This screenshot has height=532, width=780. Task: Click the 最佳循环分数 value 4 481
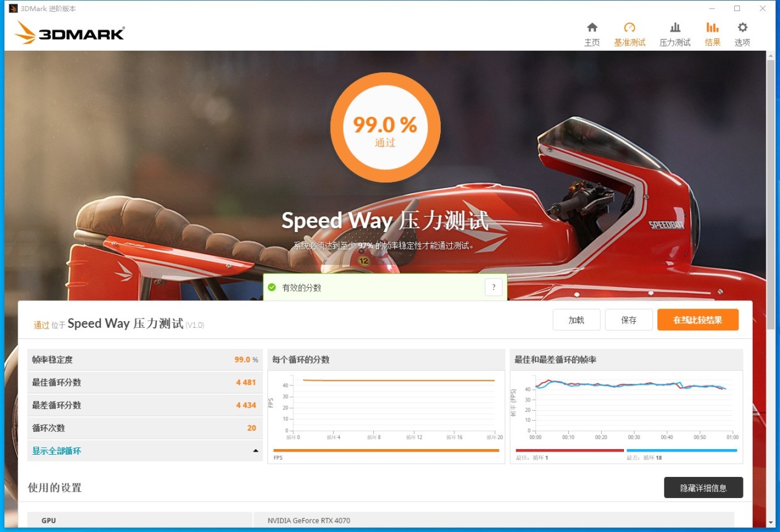click(246, 382)
